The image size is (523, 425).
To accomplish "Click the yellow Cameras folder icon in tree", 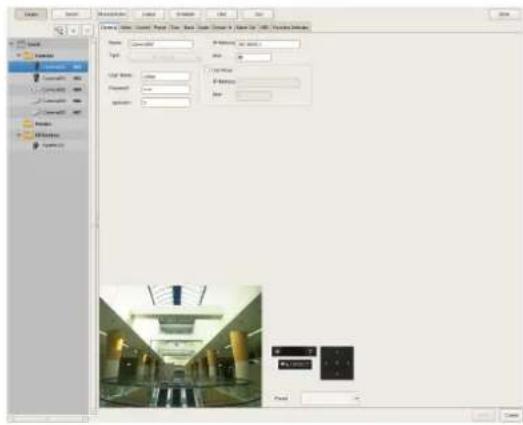I will 28,55.
